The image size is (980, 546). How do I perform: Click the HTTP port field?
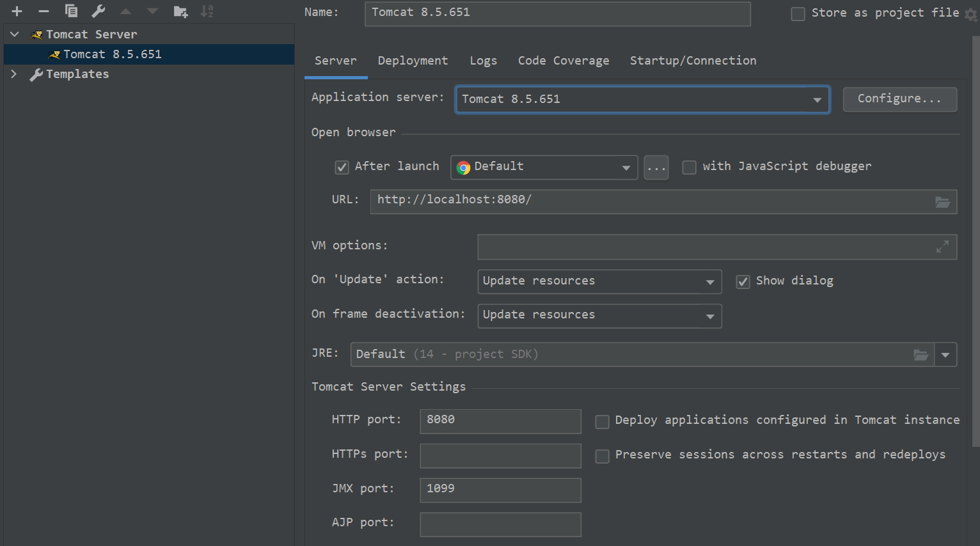501,421
